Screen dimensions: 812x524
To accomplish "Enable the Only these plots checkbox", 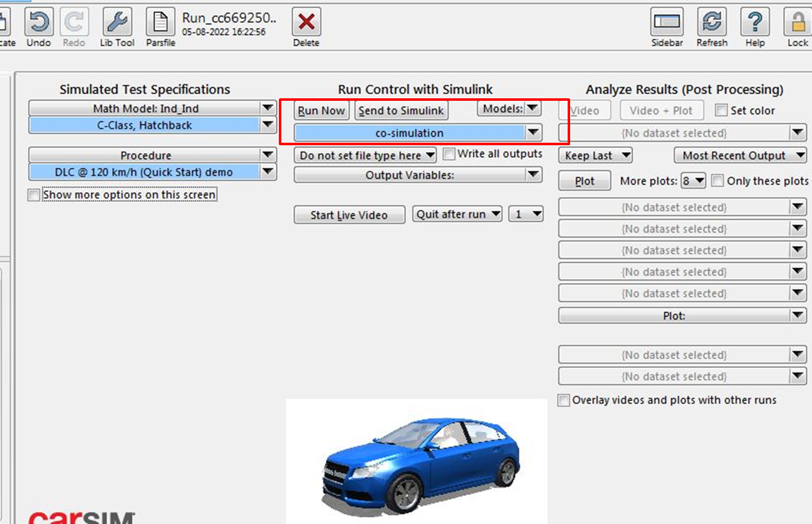I will [717, 181].
